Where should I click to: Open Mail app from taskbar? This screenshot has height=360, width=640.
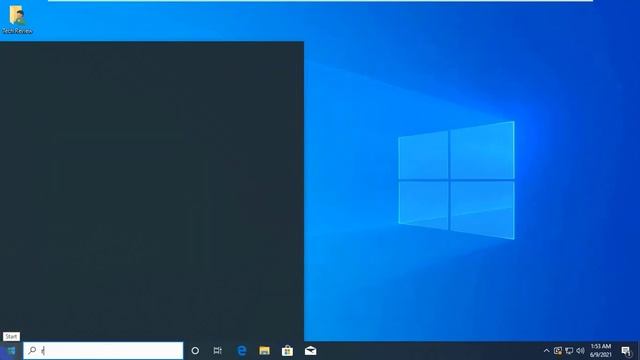[x=310, y=351]
